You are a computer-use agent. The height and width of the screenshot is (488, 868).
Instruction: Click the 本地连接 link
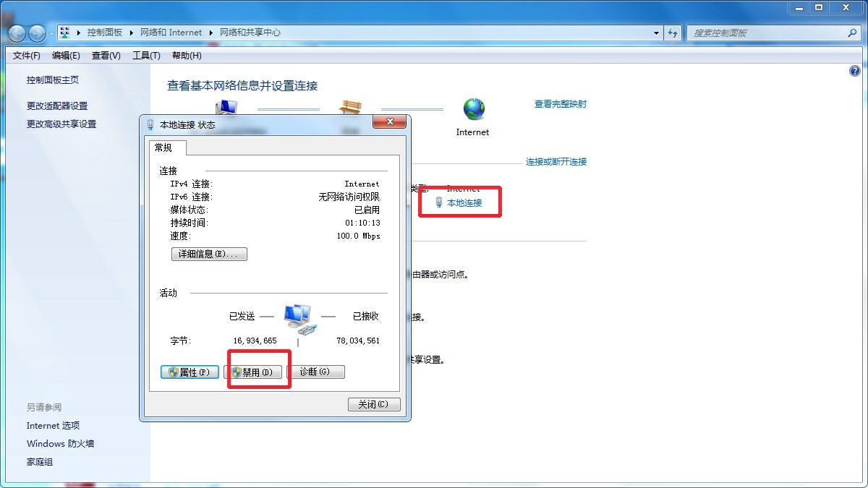[x=464, y=203]
